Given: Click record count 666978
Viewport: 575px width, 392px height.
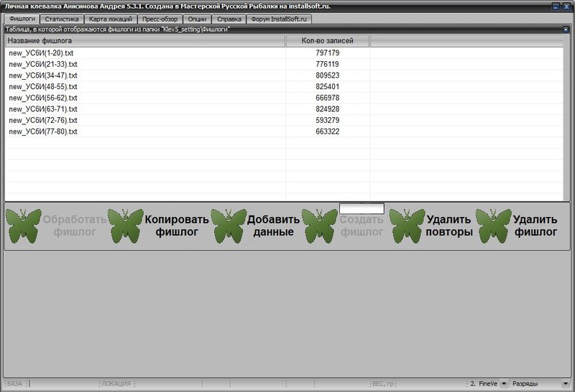Looking at the screenshot, I should (x=328, y=98).
